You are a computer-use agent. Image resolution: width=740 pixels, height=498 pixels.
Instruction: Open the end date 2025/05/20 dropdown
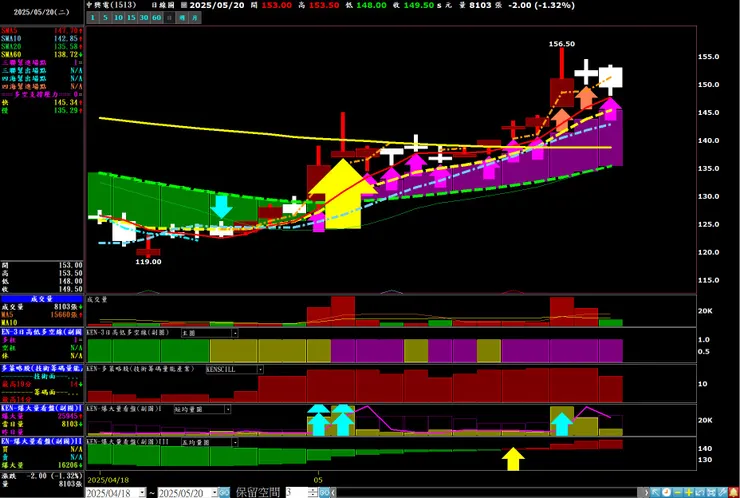click(x=214, y=493)
